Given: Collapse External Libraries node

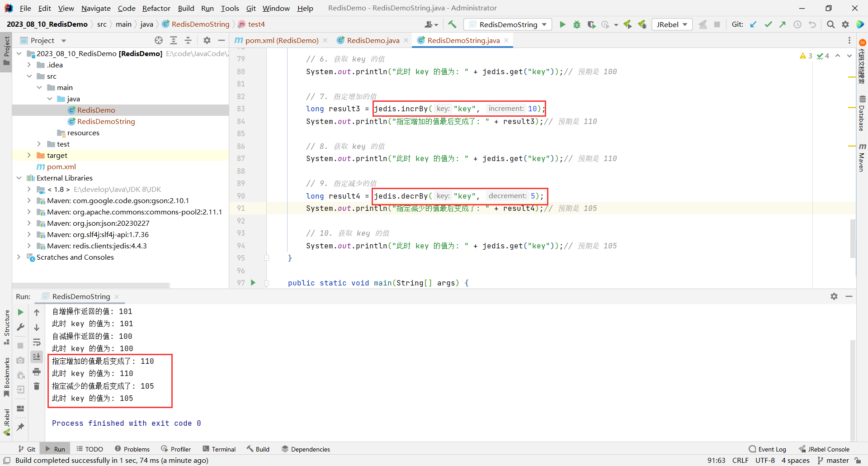Looking at the screenshot, I should 19,178.
